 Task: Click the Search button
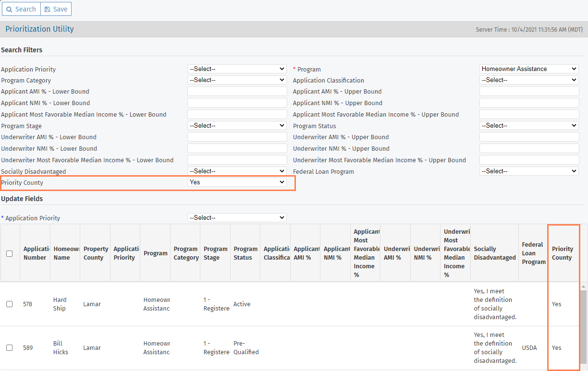tap(21, 9)
